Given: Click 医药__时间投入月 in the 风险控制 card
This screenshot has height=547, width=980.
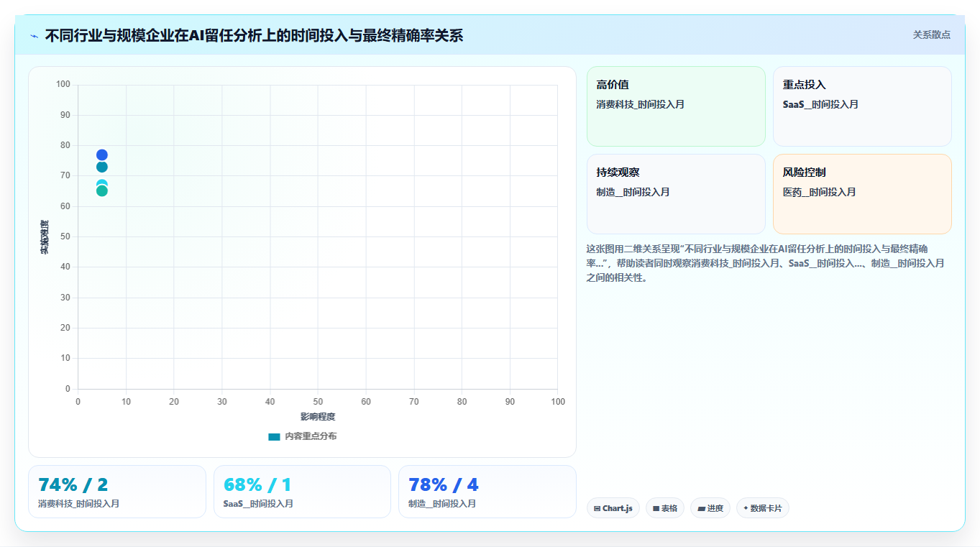Looking at the screenshot, I should (x=819, y=193).
